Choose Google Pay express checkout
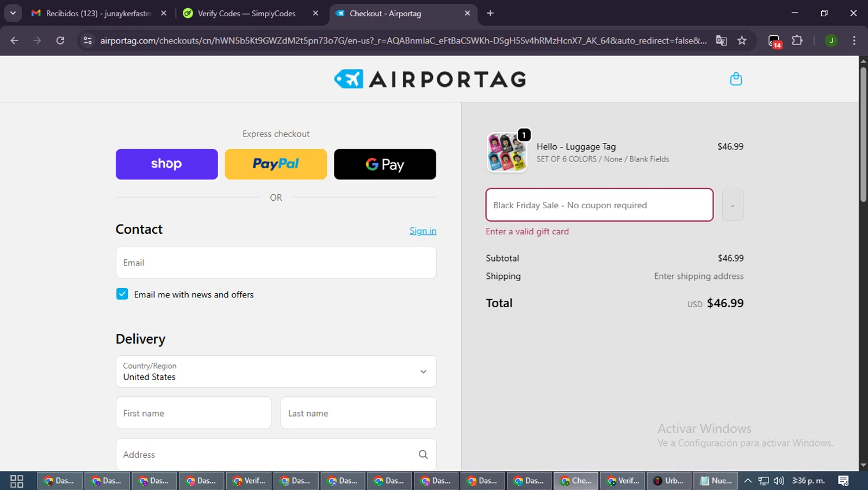The height and width of the screenshot is (490, 868). [x=385, y=164]
